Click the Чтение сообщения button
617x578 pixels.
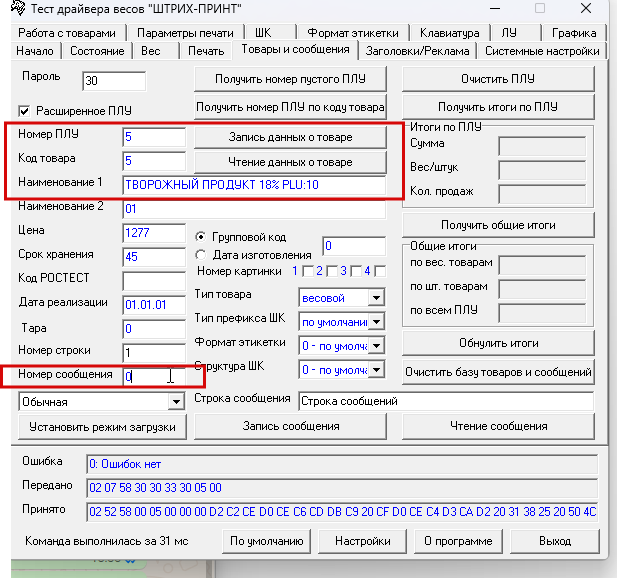498,427
